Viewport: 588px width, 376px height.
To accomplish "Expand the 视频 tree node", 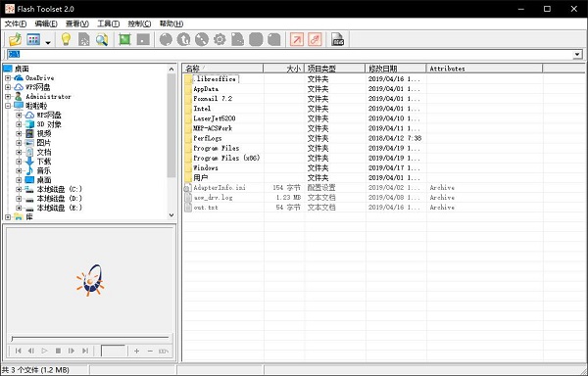I will point(19,134).
